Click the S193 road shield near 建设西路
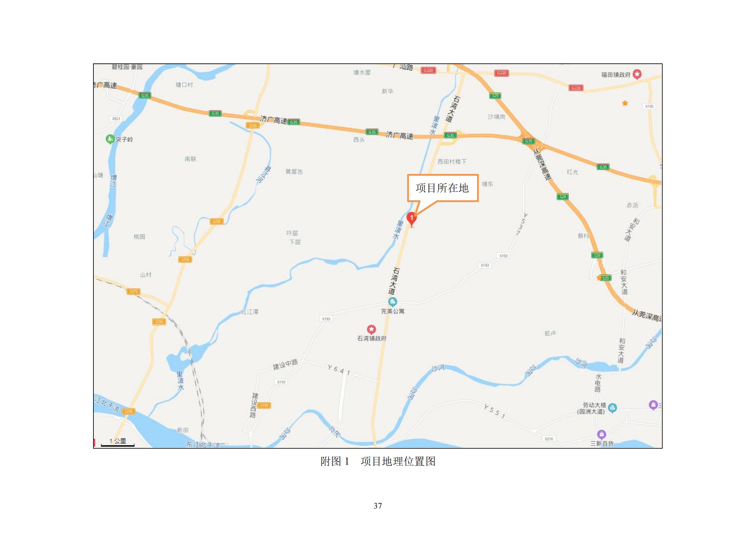This screenshot has width=756, height=535. click(x=264, y=406)
